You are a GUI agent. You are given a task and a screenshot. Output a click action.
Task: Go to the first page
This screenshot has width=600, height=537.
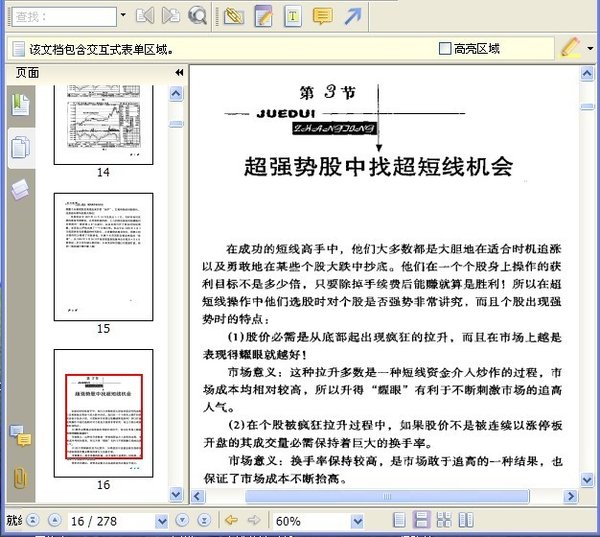[x=33, y=520]
